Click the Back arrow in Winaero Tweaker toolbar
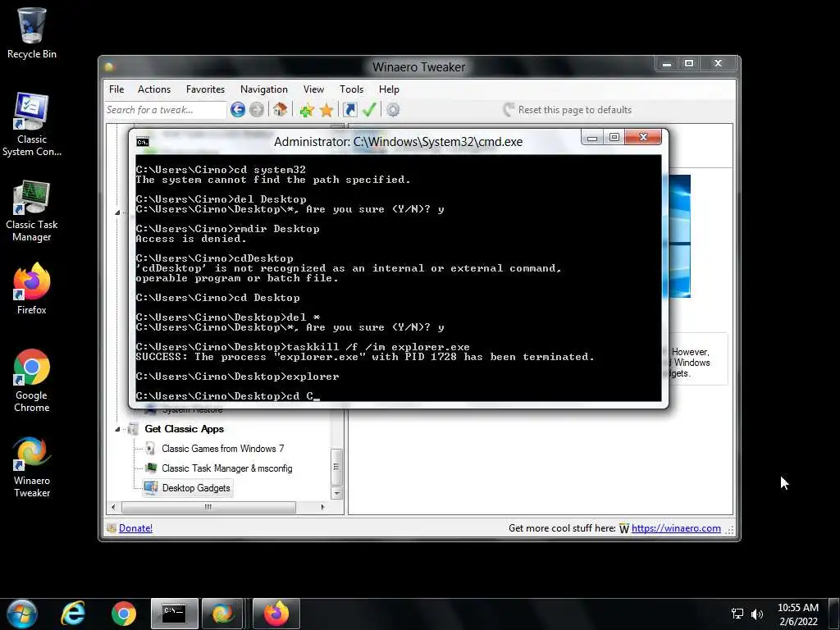Viewport: 840px width, 630px height. point(238,110)
